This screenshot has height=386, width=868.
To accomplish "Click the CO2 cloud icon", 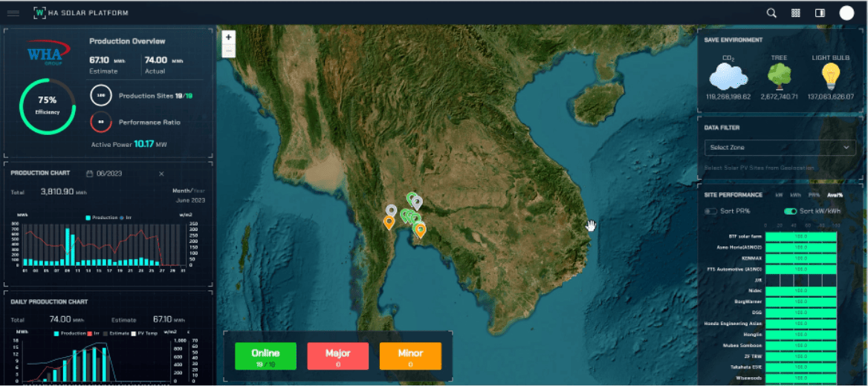I will click(728, 76).
